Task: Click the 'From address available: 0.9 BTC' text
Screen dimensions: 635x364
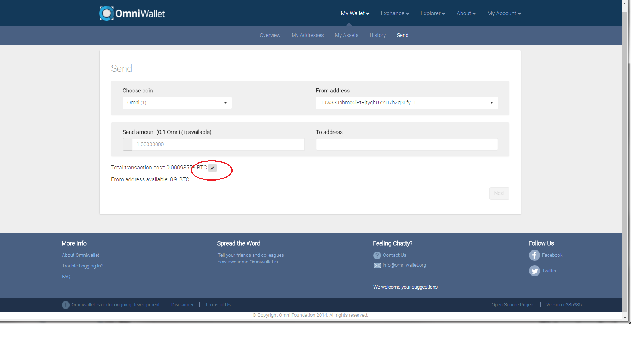Action: tap(150, 179)
